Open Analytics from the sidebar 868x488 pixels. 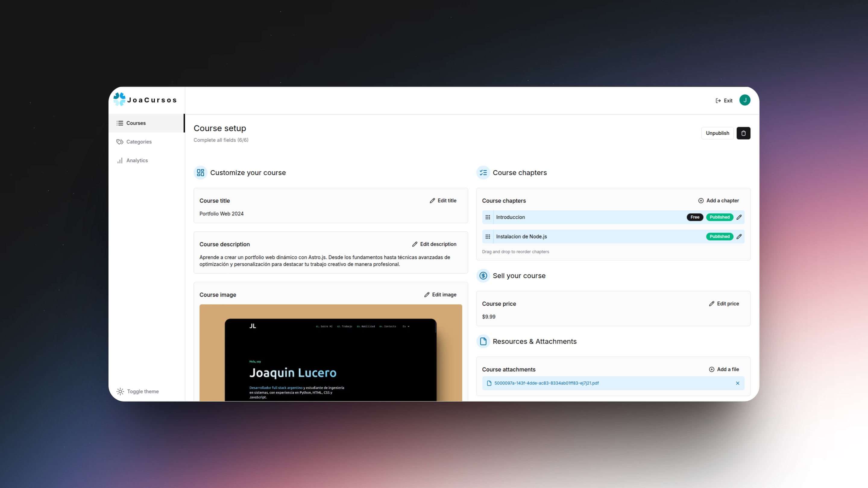[x=137, y=160]
